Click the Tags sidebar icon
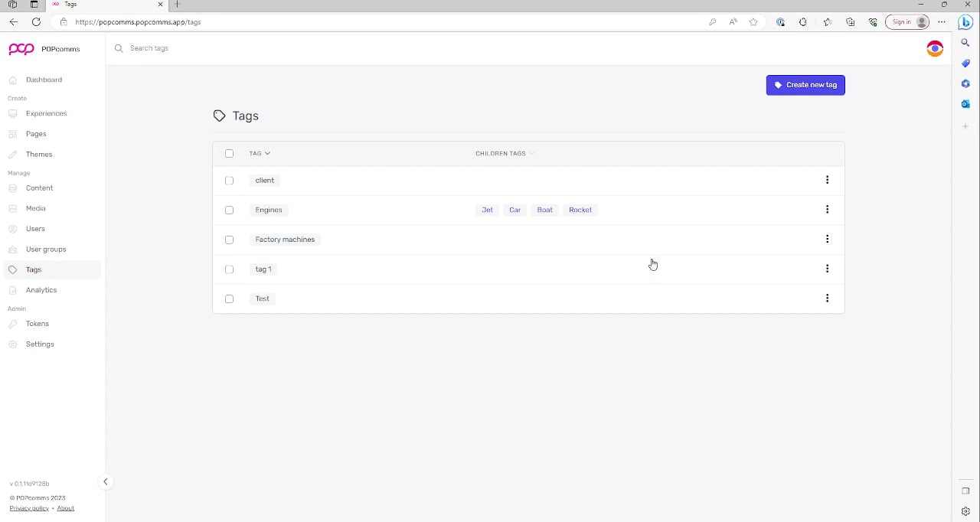The width and height of the screenshot is (980, 522). coord(13,269)
